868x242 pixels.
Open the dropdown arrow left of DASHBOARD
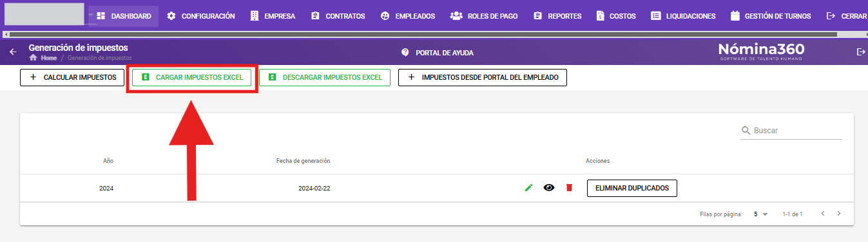(92, 15)
